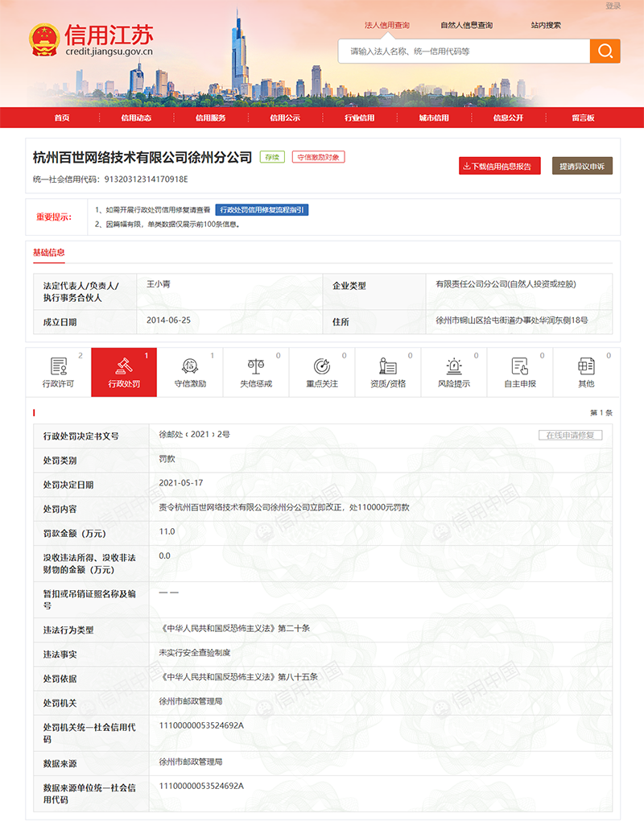This screenshot has height=826, width=644.
Task: Open the 城市信用 navigation item
Action: coord(434,118)
